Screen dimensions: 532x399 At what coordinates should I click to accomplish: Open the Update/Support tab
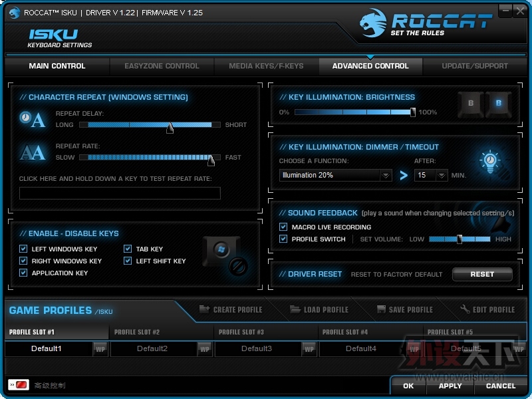pyautogui.click(x=475, y=66)
